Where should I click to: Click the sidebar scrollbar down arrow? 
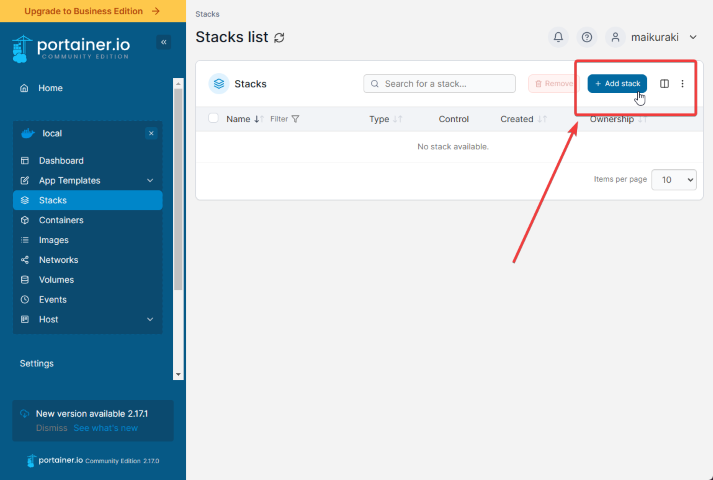tap(178, 375)
